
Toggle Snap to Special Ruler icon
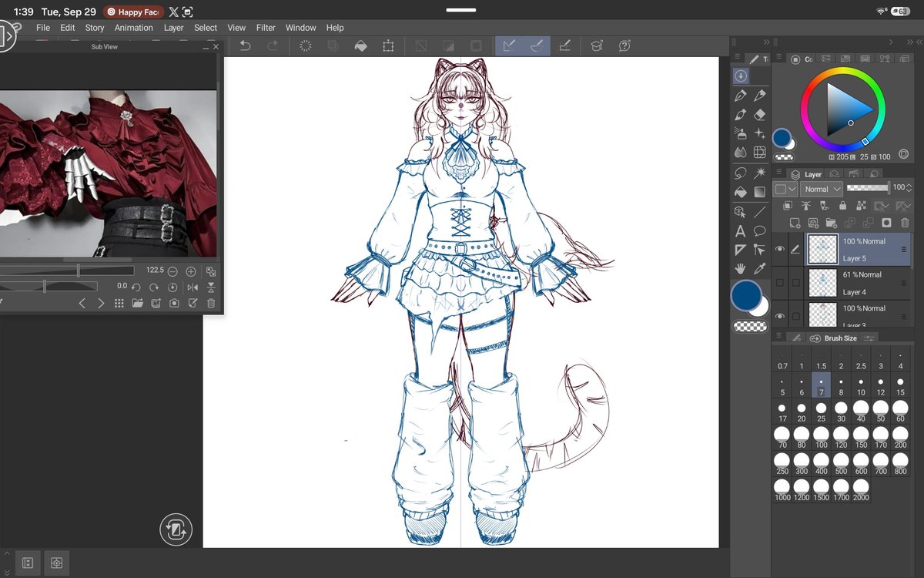point(537,46)
